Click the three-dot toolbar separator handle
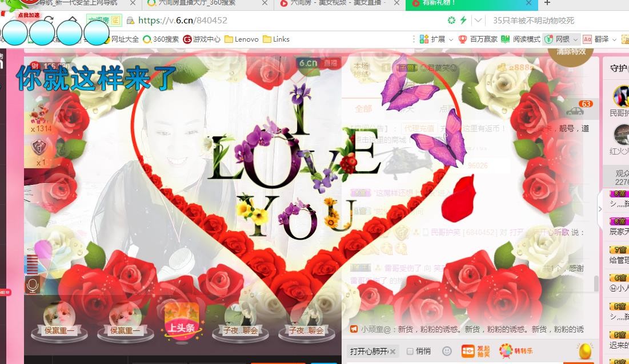 [x=413, y=39]
